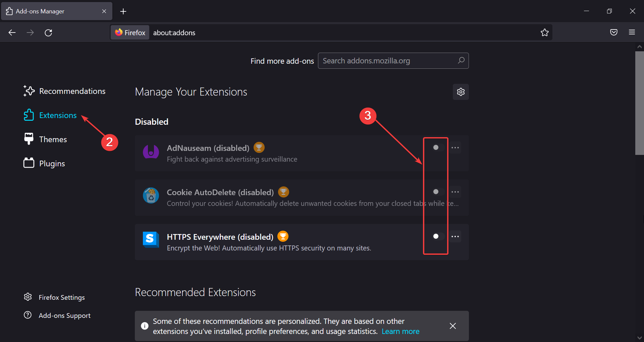The width and height of the screenshot is (644, 342).
Task: Go to Recommendations category
Action: (64, 91)
